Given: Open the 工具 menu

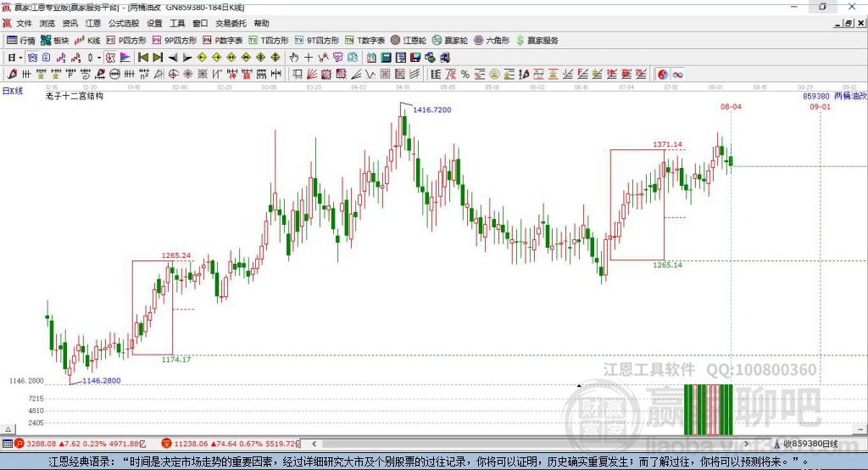Looking at the screenshot, I should 177,23.
